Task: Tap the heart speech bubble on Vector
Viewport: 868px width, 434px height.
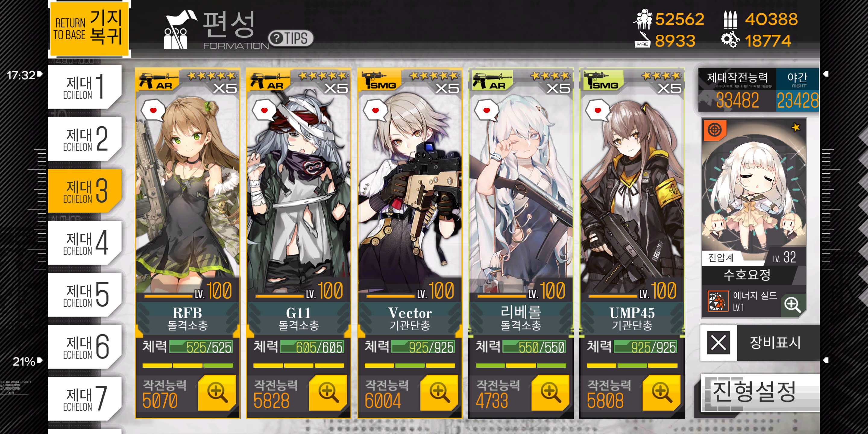Action: [375, 110]
